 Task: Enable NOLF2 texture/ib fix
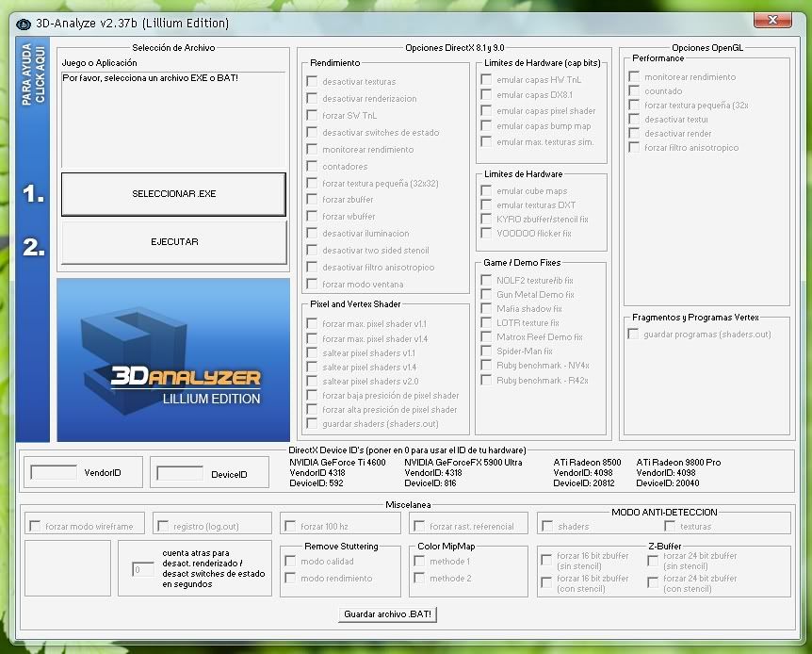click(x=486, y=280)
